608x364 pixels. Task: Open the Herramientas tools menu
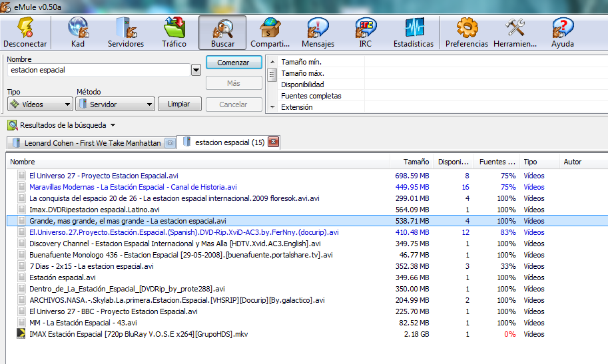(x=515, y=33)
